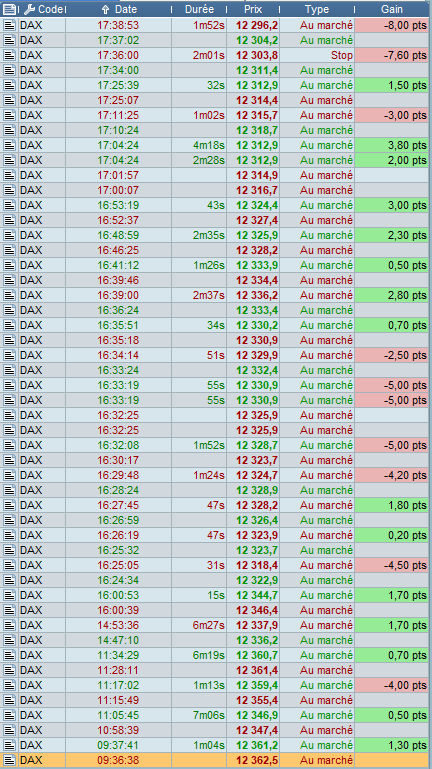Screen dimensions: 432x769
Task: Click the duration 7m06s
Action: coord(209,716)
